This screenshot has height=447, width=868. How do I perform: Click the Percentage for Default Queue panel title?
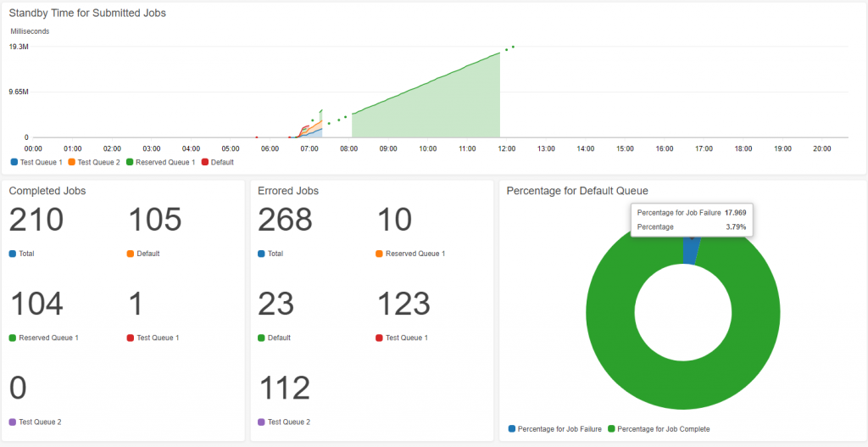point(577,191)
